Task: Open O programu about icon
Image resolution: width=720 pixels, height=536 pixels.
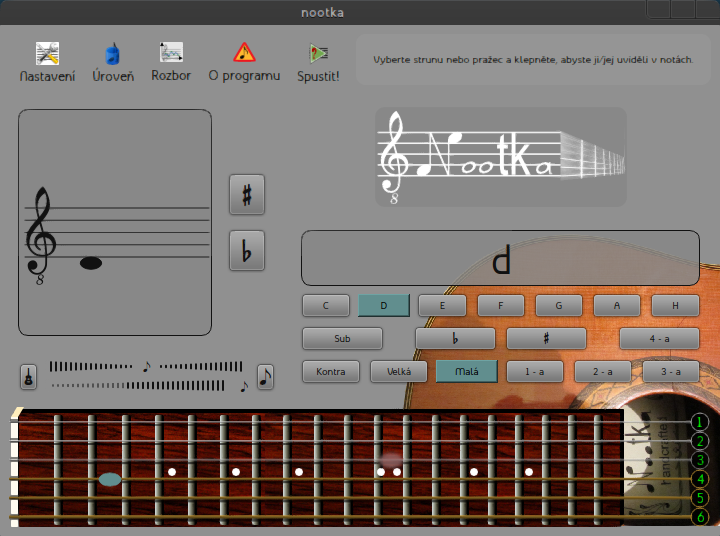Action: [244, 62]
